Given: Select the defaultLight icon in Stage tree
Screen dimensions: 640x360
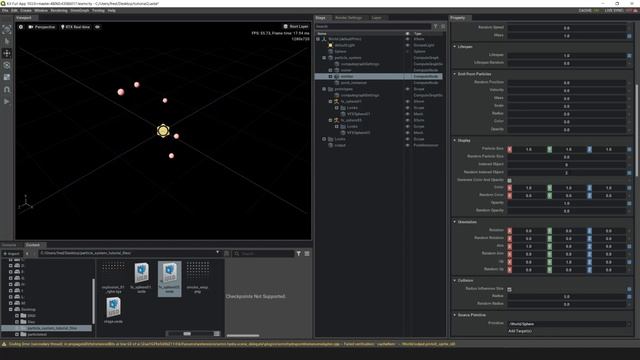Looking at the screenshot, I should [x=330, y=45].
